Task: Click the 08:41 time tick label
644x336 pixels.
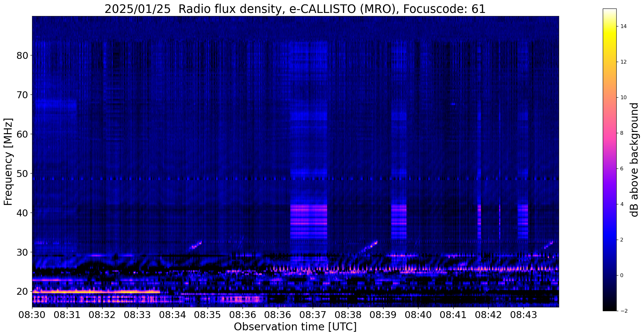Action: [x=453, y=315]
